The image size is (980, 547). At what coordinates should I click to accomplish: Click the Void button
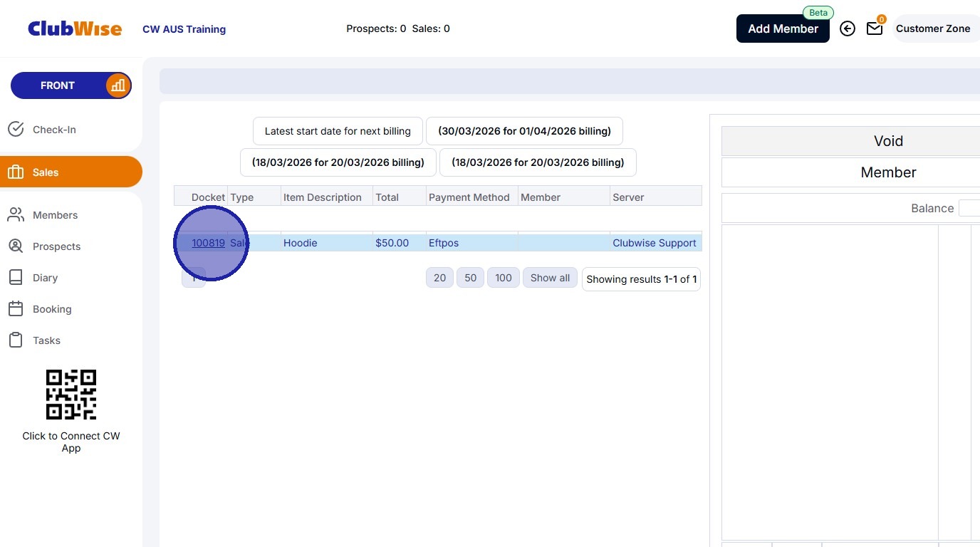(x=851, y=141)
